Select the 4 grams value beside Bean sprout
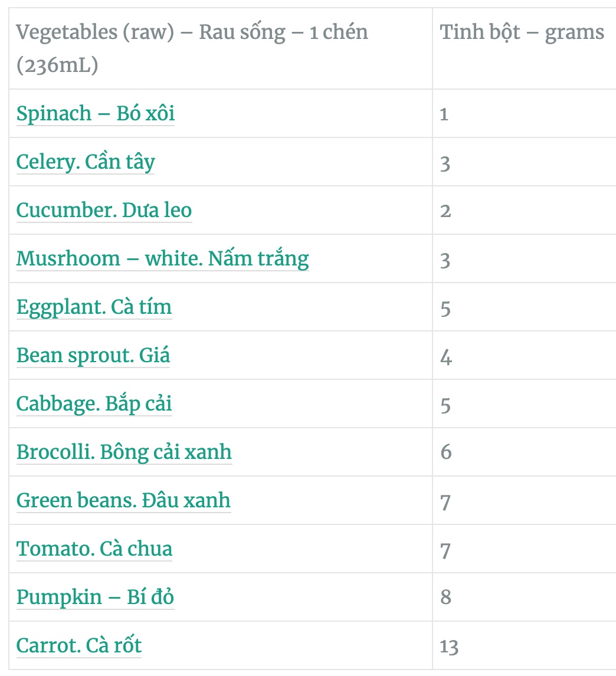 pos(445,356)
